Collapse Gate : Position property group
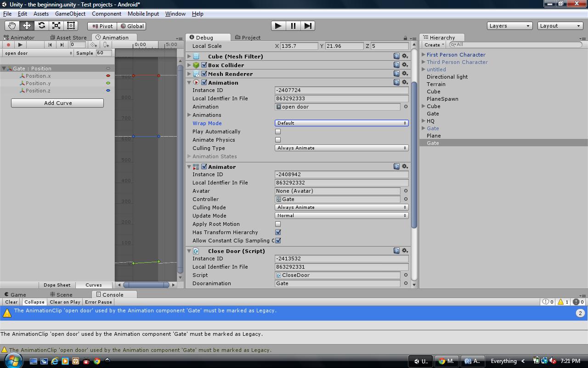The image size is (588, 368). [x=4, y=69]
